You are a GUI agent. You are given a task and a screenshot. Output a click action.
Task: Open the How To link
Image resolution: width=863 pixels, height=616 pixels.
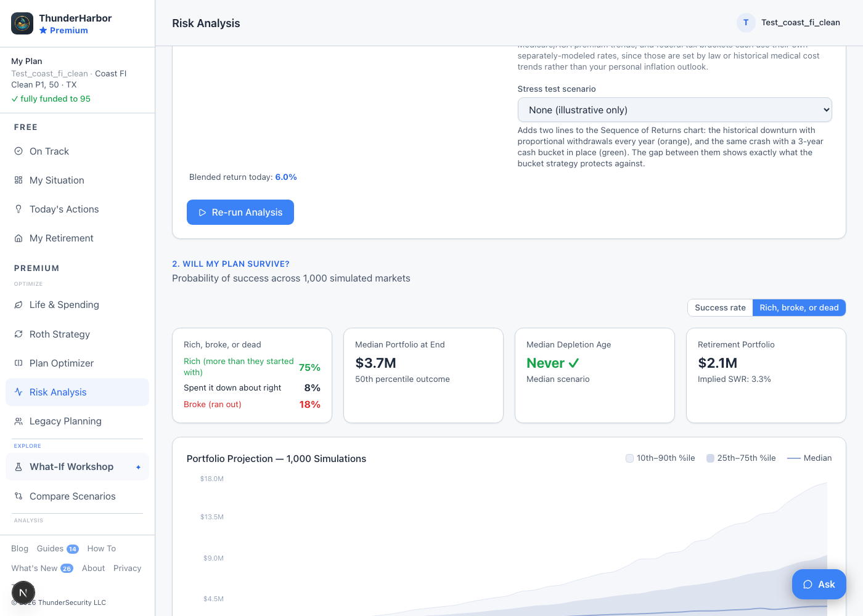[102, 548]
